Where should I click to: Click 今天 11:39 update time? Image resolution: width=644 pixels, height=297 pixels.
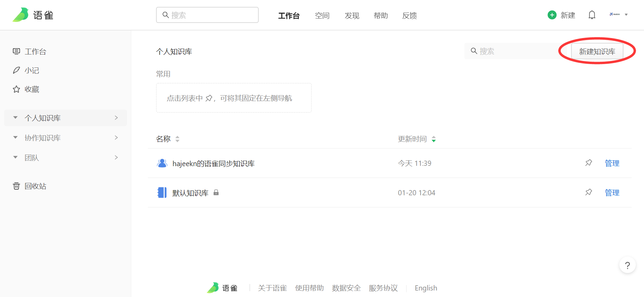tap(414, 163)
